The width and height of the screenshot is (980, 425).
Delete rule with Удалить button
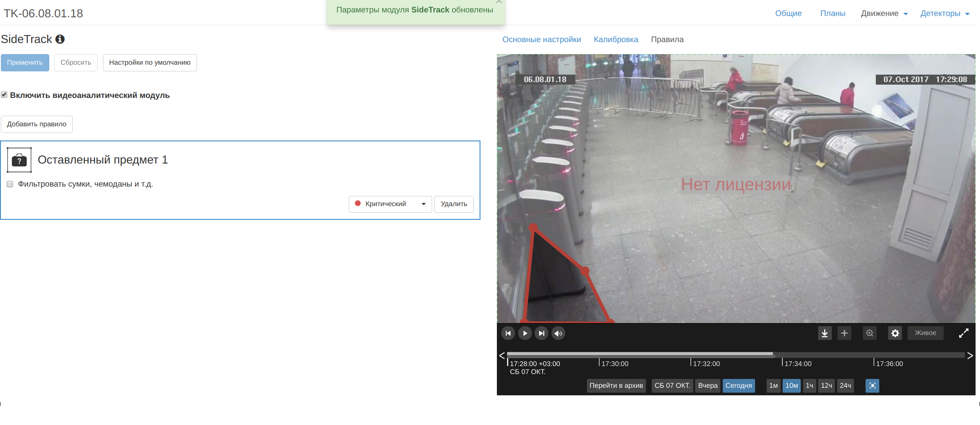tap(454, 204)
